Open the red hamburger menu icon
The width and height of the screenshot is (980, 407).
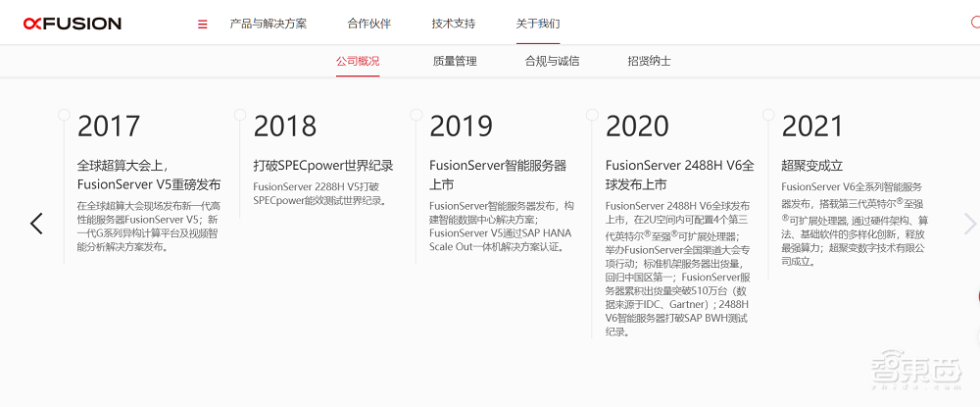203,25
